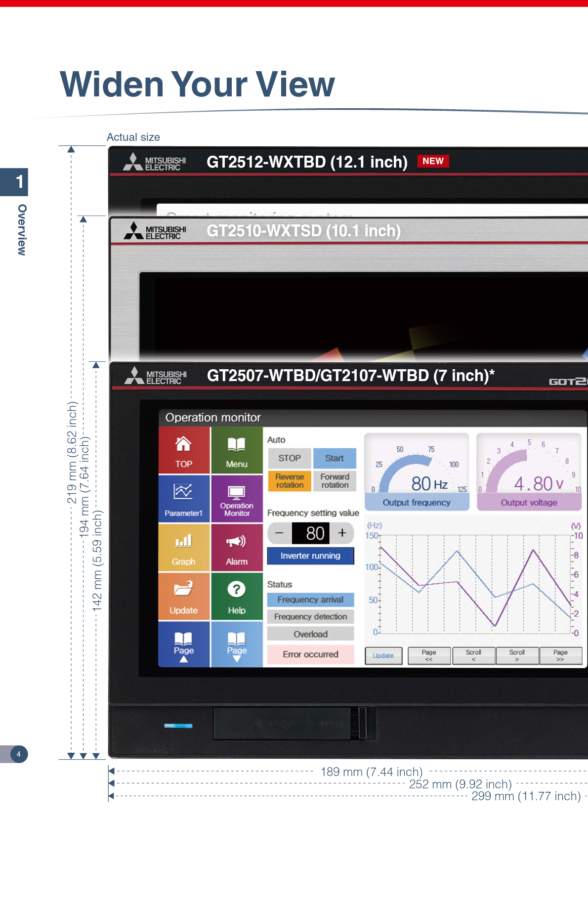Image resolution: width=588 pixels, height=906 pixels.
Task: Select Forward rotation
Action: point(335,481)
